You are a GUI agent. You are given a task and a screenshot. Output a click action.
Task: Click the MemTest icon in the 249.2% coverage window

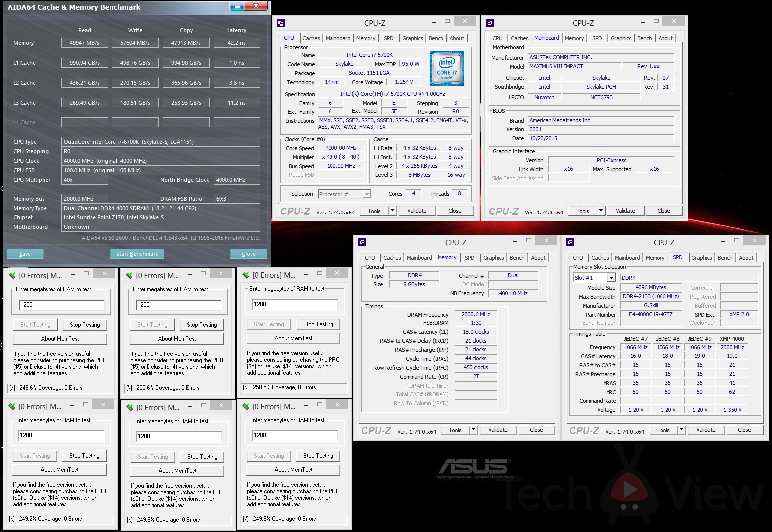click(x=12, y=407)
